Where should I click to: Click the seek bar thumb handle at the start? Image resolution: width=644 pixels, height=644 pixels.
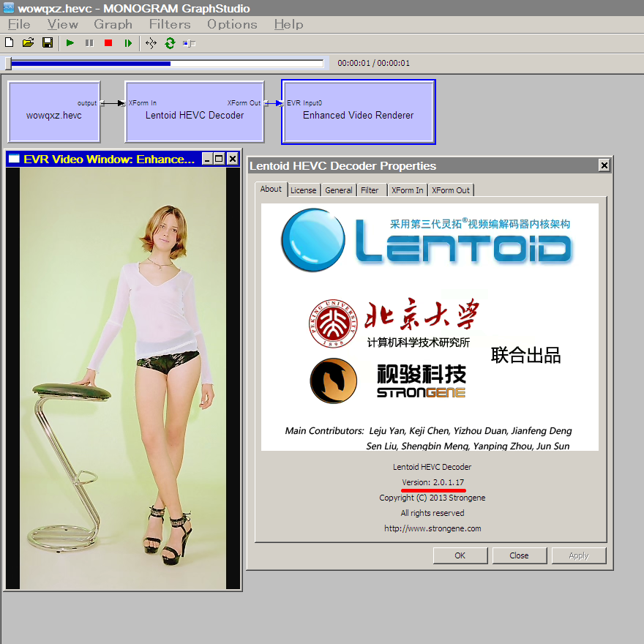(8, 63)
